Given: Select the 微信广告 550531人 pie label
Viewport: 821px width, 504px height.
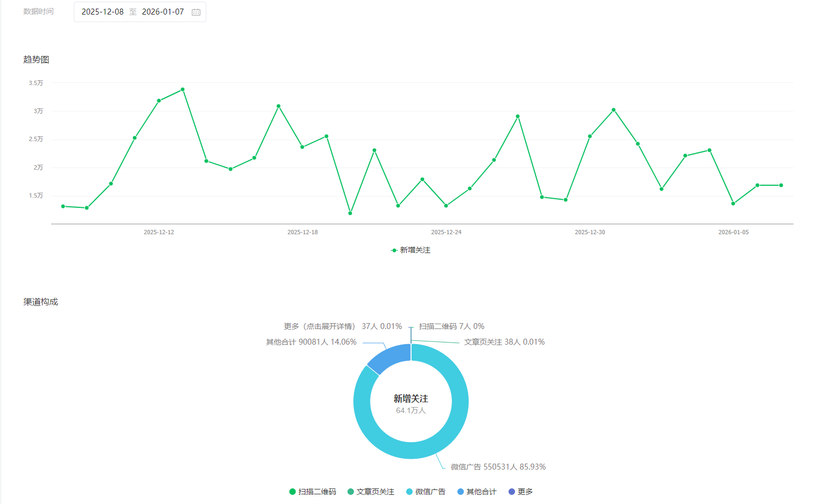Looking at the screenshot, I should coord(498,467).
